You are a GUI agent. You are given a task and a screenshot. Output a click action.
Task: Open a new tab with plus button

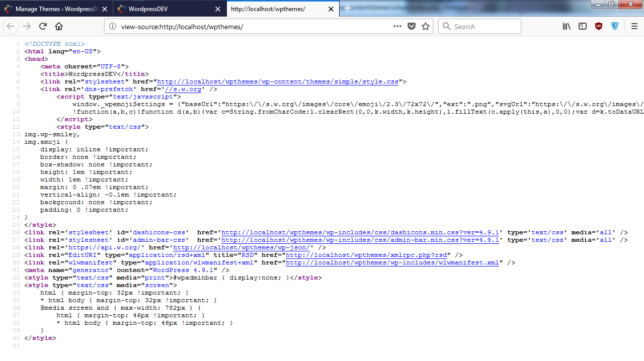coord(347,9)
